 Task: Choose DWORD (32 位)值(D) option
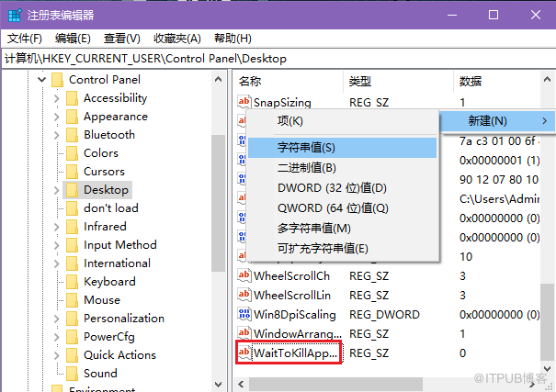[x=342, y=187]
